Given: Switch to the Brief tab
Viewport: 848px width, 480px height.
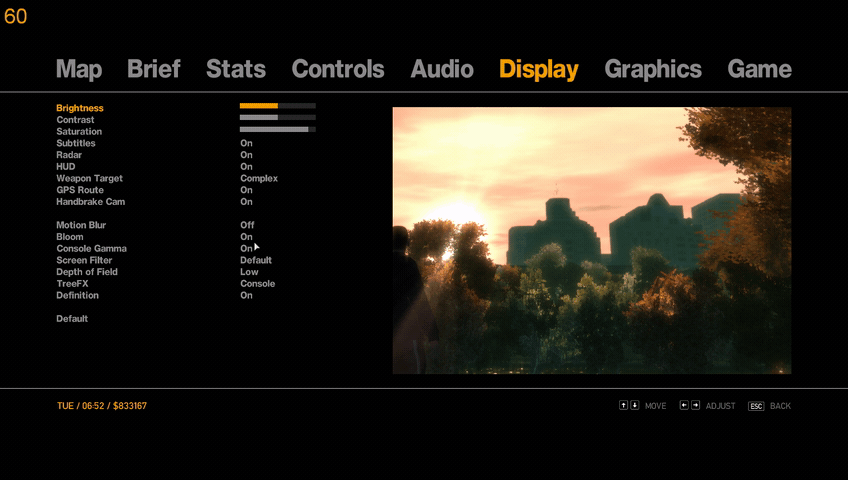Looking at the screenshot, I should 154,69.
